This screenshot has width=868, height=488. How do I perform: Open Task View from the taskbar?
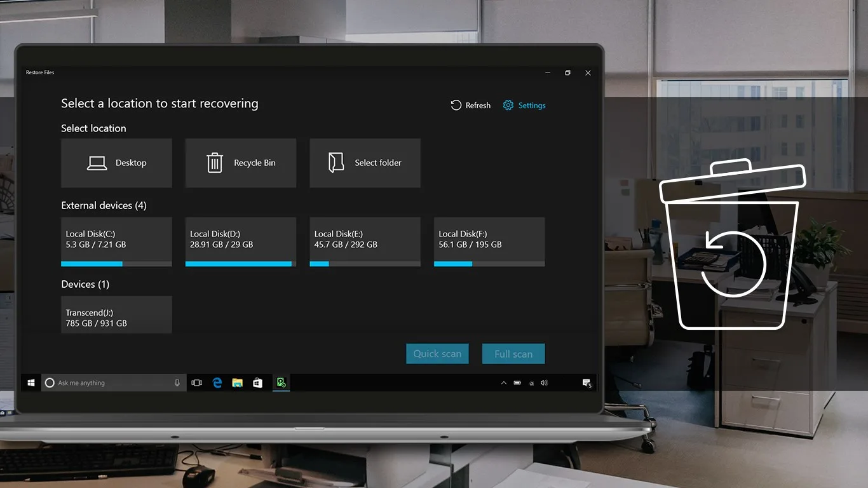coord(197,383)
